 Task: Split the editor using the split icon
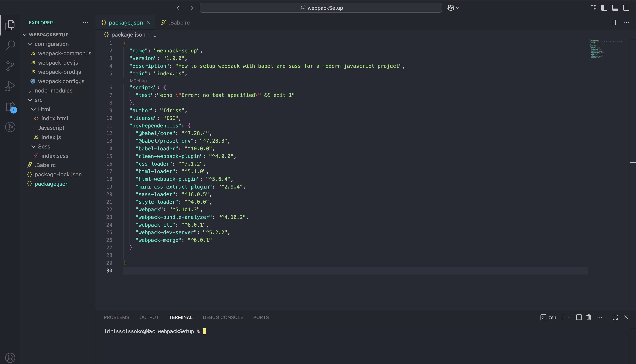click(615, 22)
